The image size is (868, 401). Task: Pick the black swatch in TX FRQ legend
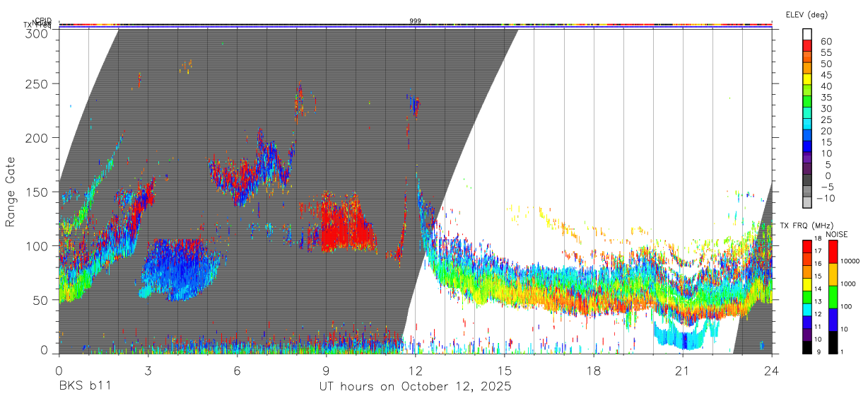click(x=806, y=347)
